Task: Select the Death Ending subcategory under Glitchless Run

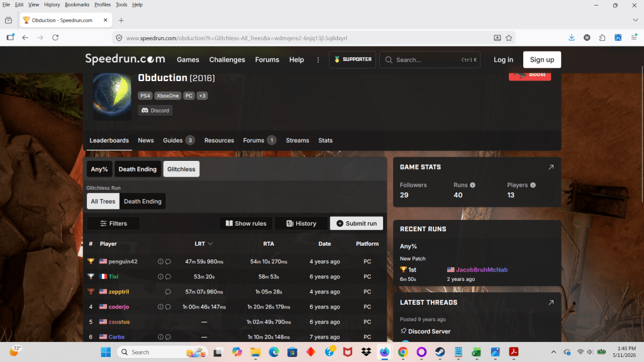Action: click(x=143, y=202)
